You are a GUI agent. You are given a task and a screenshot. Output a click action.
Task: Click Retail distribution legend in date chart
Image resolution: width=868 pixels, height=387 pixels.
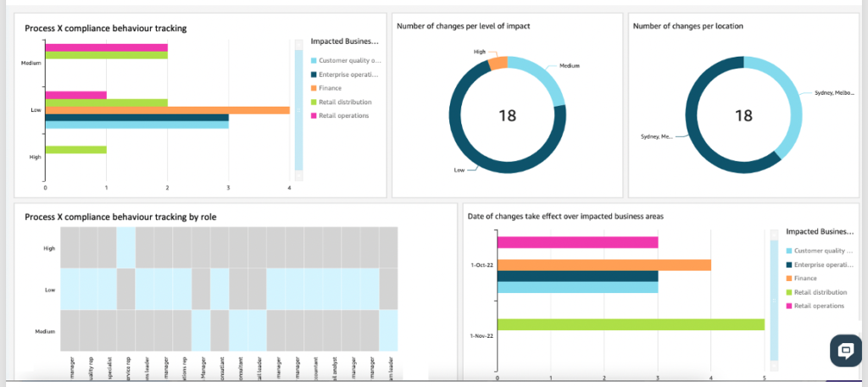pyautogui.click(x=816, y=292)
